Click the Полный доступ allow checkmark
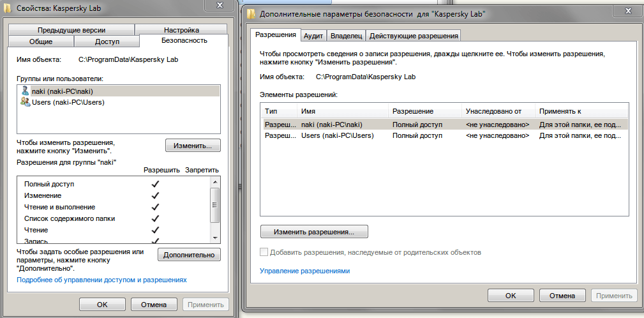The image size is (644, 318). point(154,184)
